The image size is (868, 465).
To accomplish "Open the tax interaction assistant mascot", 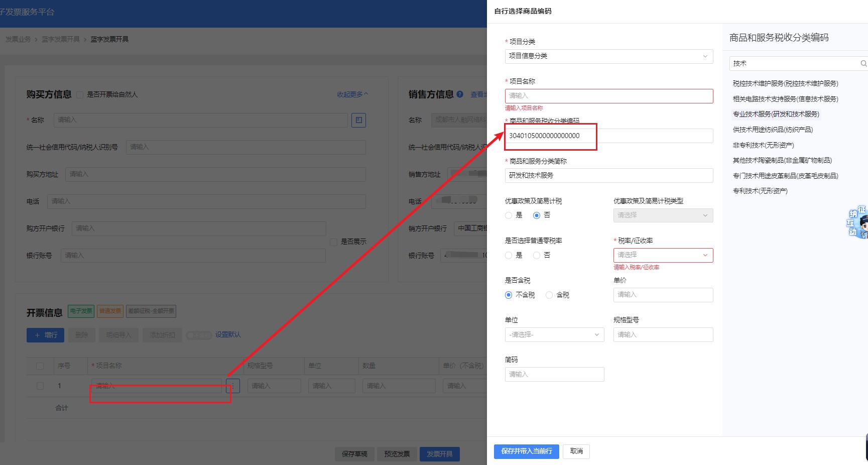I will click(857, 221).
